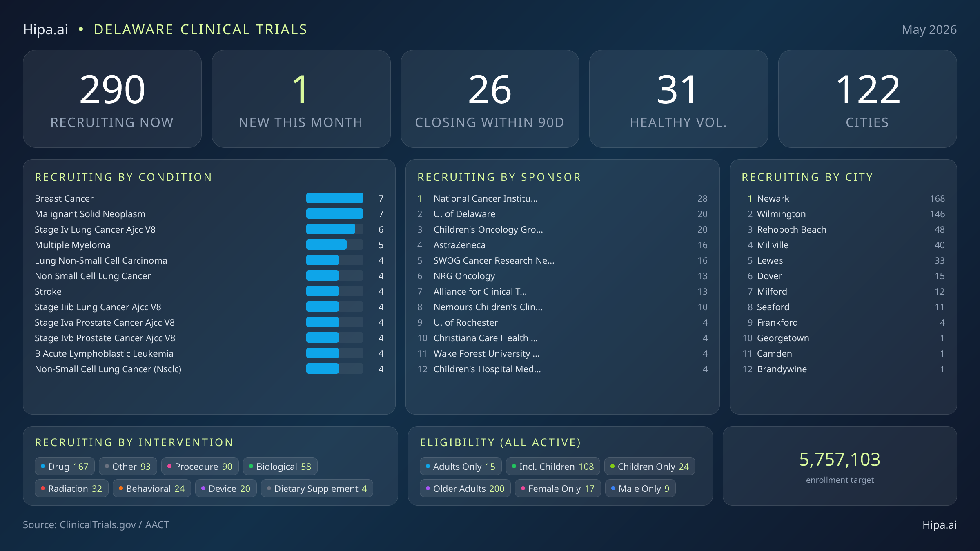Select the Dover city row
This screenshot has height=551, width=980.
(x=843, y=276)
